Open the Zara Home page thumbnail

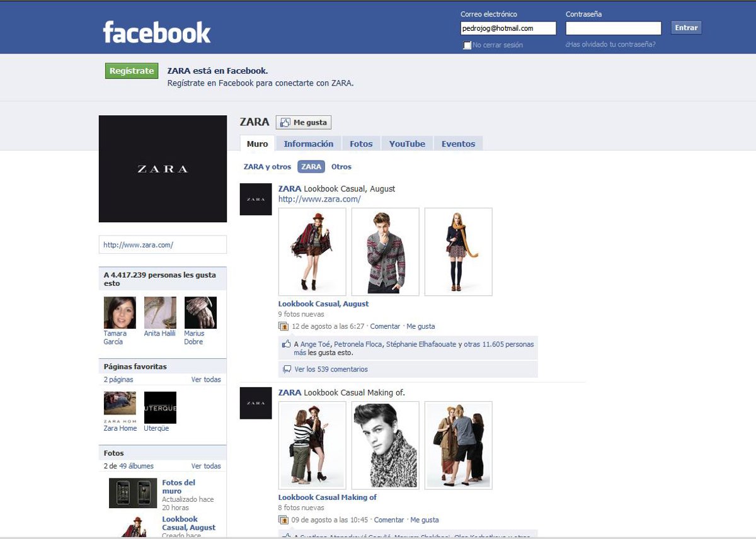(120, 407)
